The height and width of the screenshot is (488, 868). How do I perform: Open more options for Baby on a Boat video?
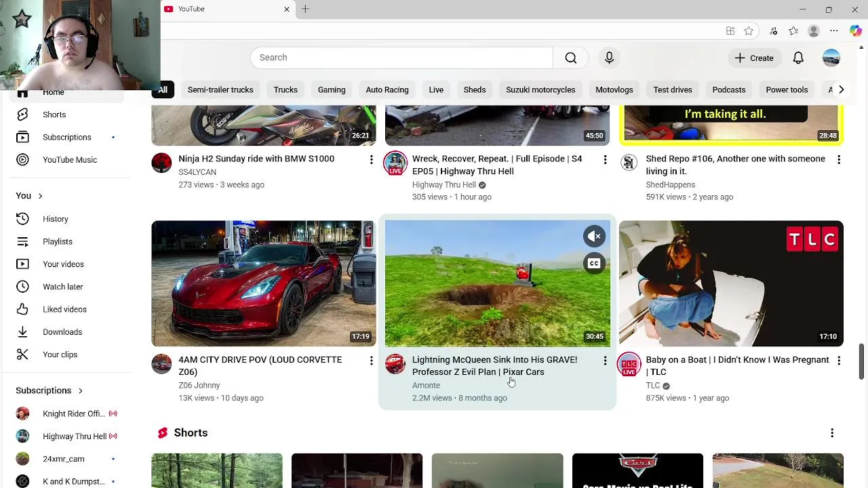[839, 361]
